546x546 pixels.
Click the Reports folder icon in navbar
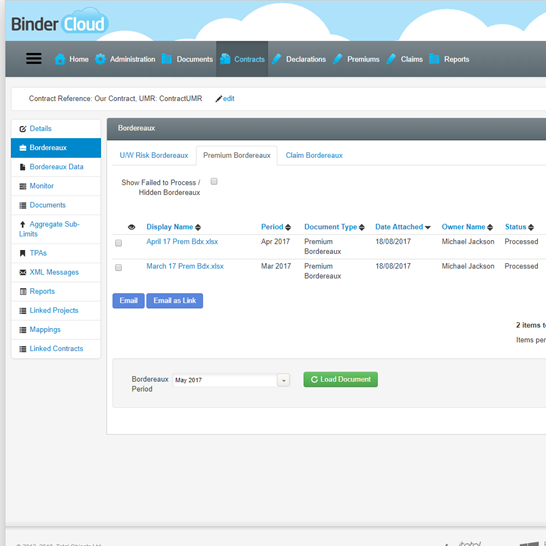click(434, 59)
